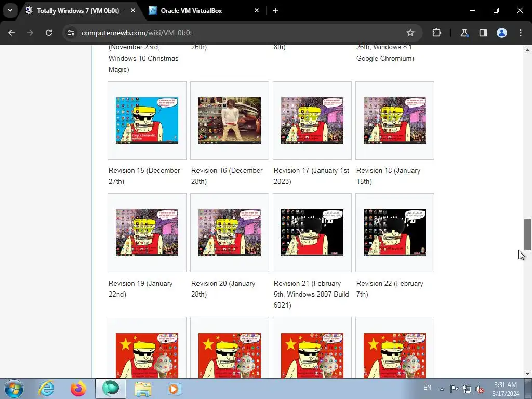Open the Chrome profile avatar
532x399 pixels.
tap(502, 33)
